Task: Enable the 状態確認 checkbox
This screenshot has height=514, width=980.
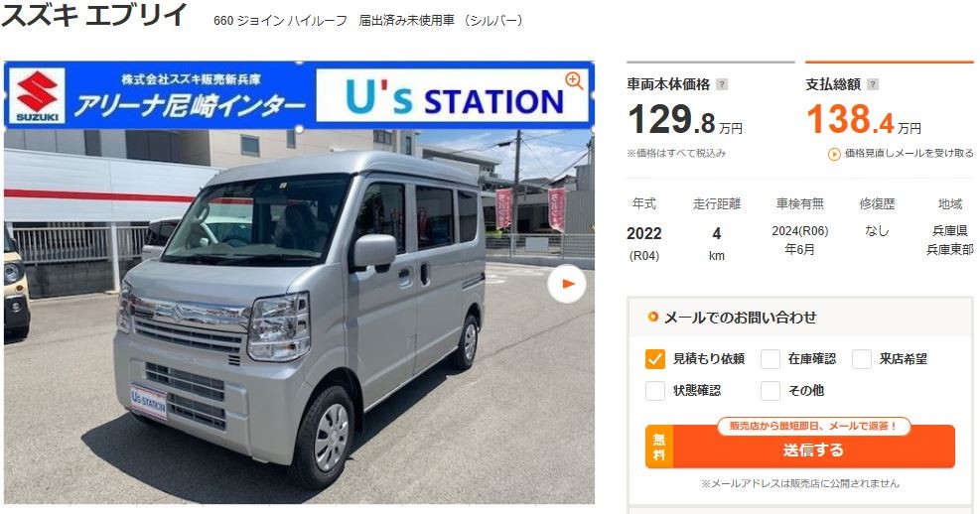Action: tap(655, 390)
